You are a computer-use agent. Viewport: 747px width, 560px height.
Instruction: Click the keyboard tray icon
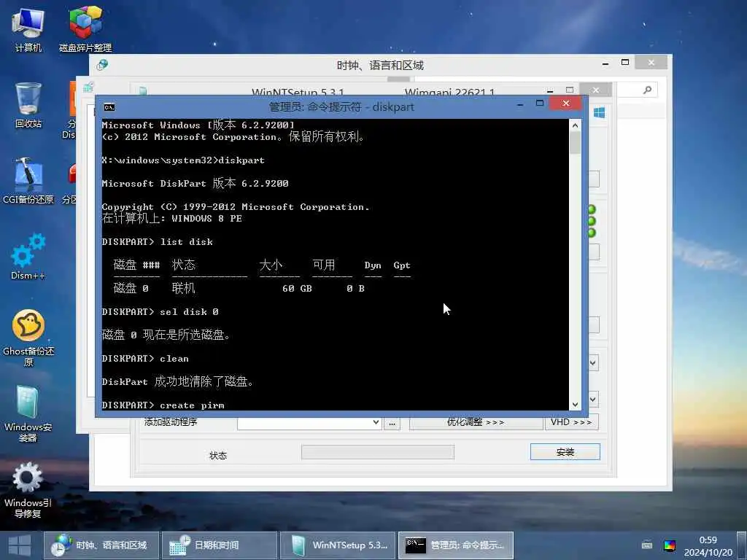tap(647, 545)
